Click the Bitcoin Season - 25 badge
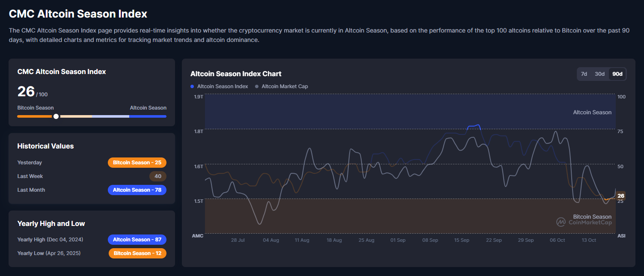Screen dimensions: 644x276 point(137,163)
